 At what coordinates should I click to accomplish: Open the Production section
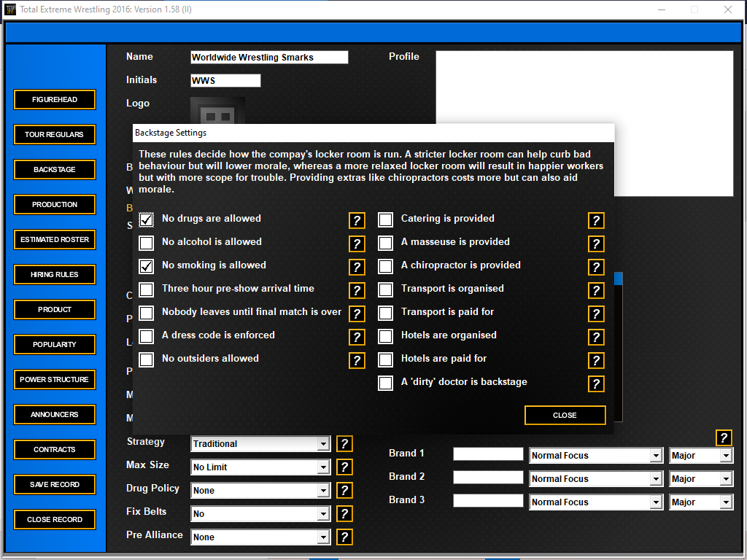click(x=55, y=204)
